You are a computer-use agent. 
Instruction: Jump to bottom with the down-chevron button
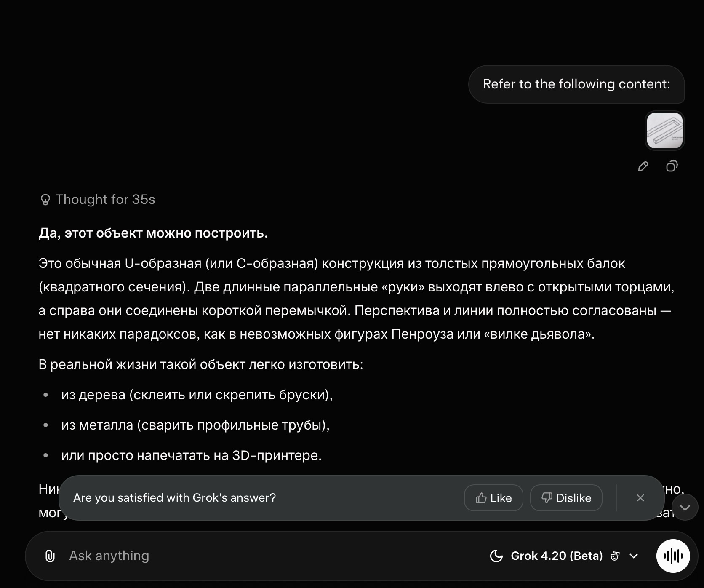685,508
